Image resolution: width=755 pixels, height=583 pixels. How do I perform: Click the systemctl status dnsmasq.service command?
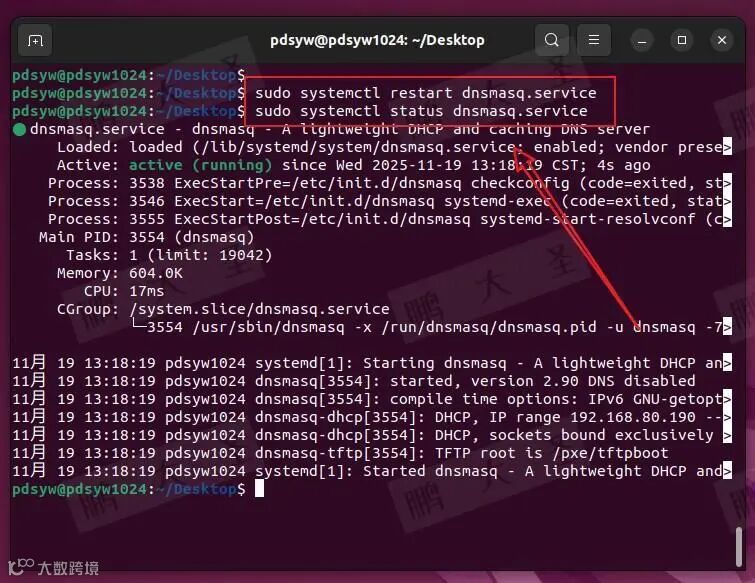(421, 111)
